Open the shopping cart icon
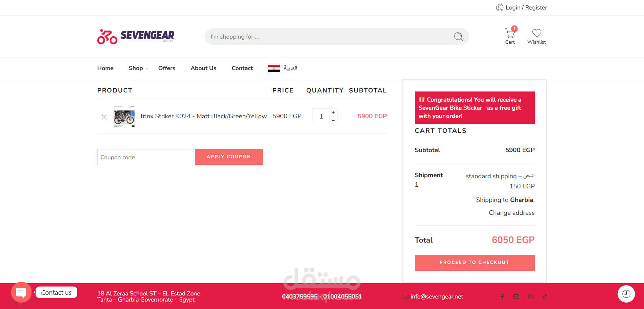This screenshot has width=644, height=309. (510, 34)
